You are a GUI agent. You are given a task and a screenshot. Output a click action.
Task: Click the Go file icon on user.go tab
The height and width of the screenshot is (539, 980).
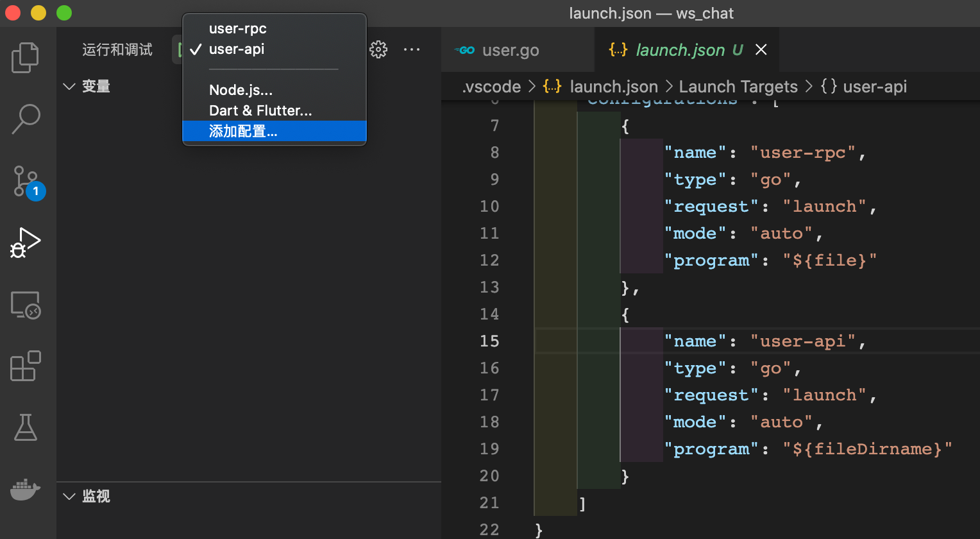pyautogui.click(x=464, y=50)
